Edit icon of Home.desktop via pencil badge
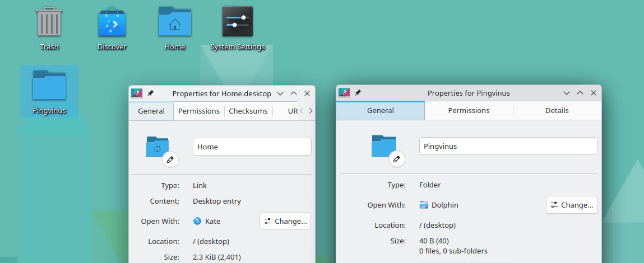 pyautogui.click(x=170, y=159)
